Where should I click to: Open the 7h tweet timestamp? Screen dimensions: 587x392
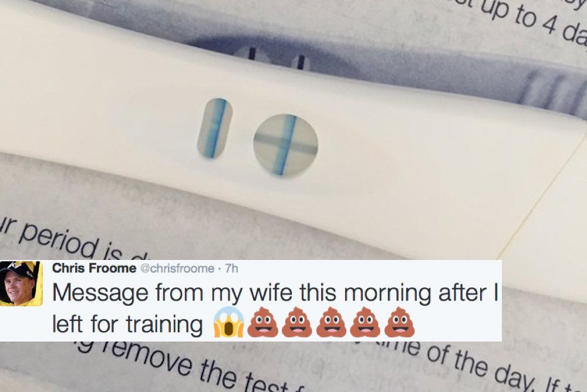[231, 268]
